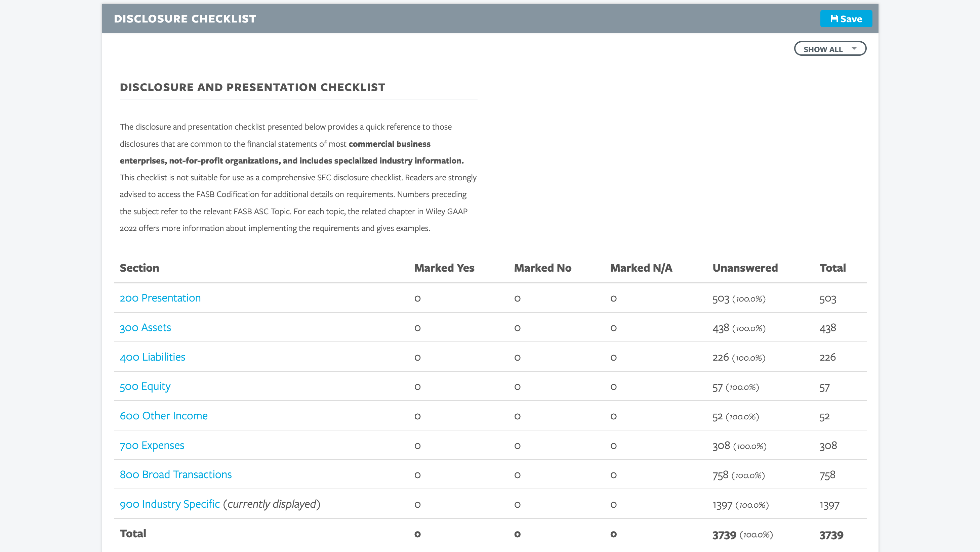Click the Marked No column header

click(x=542, y=268)
